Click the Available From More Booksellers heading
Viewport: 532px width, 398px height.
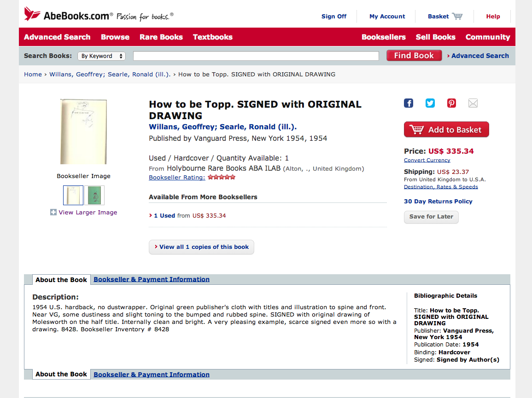coord(203,197)
